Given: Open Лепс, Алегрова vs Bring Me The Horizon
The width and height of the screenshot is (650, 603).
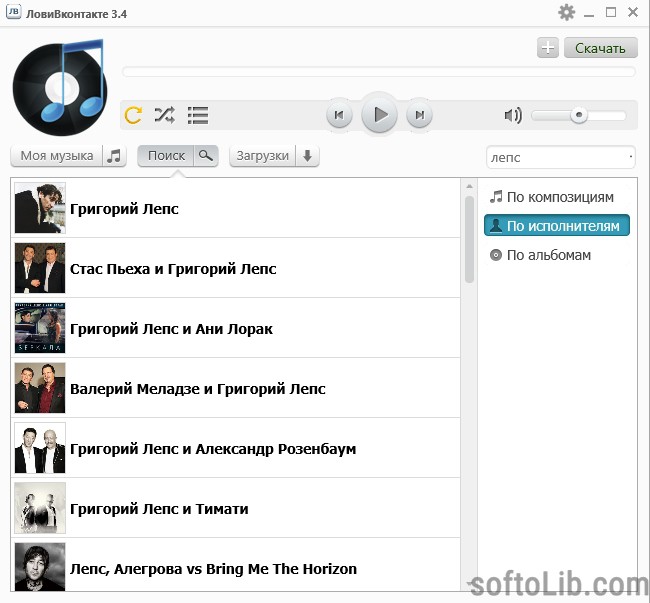Looking at the screenshot, I should click(235, 566).
